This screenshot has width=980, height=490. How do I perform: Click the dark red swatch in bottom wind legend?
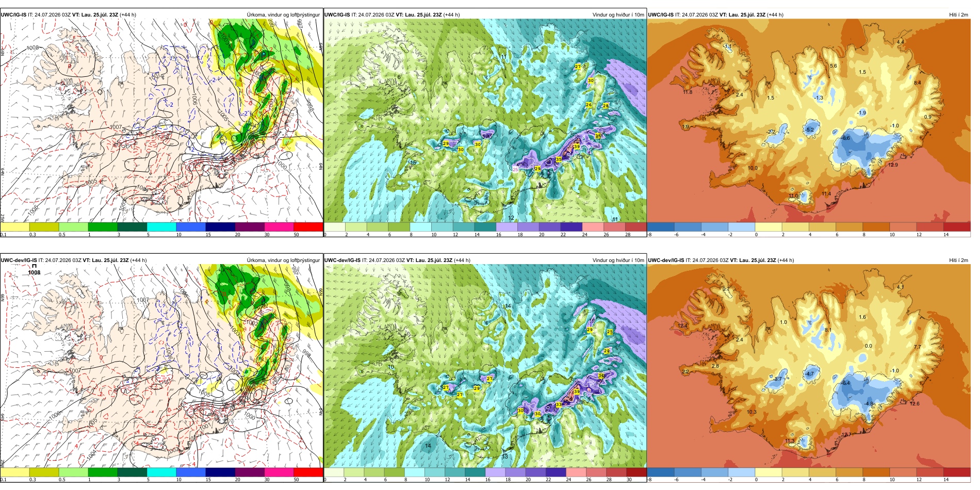[x=636, y=472]
